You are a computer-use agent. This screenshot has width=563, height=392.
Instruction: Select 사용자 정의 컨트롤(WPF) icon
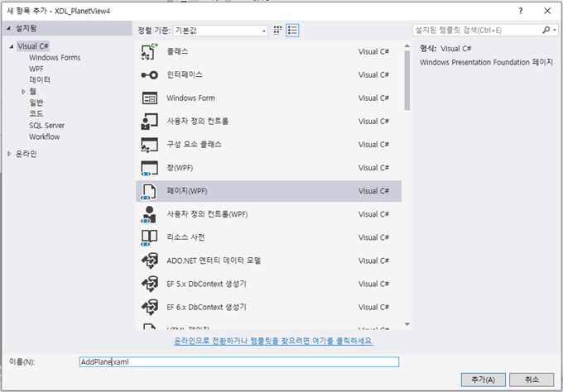pyautogui.click(x=149, y=214)
